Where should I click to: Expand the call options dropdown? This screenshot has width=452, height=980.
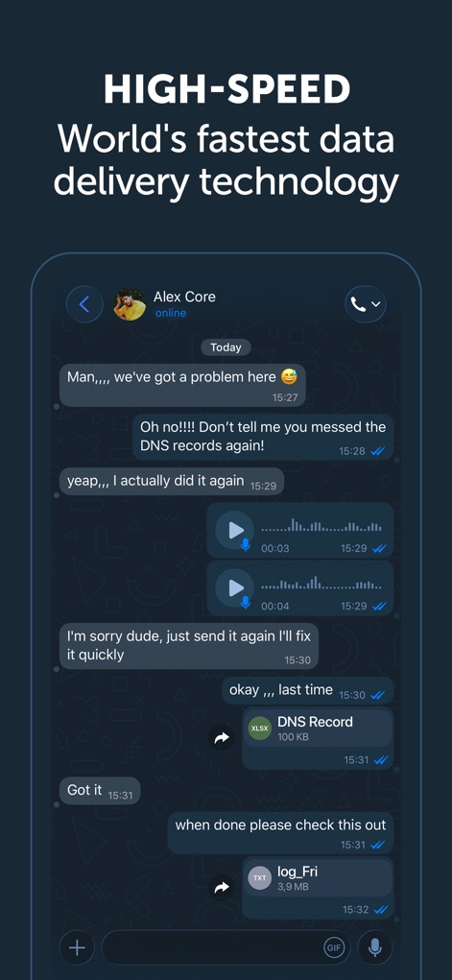(x=365, y=304)
